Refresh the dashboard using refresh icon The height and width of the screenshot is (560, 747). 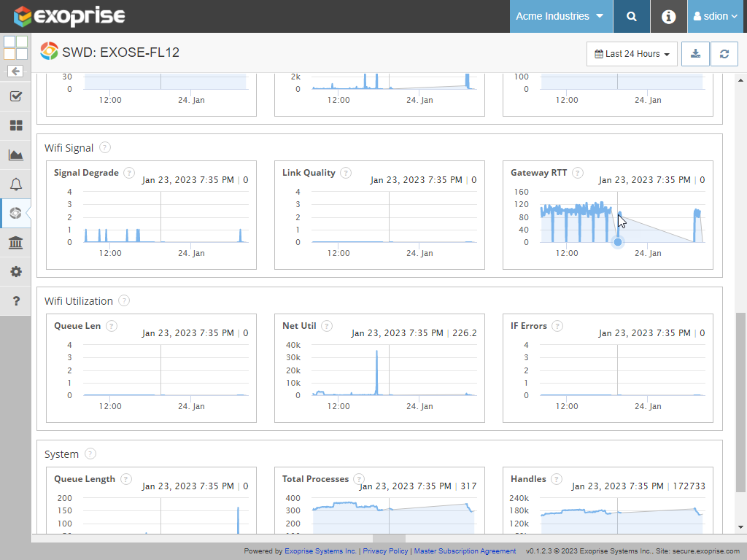[724, 54]
